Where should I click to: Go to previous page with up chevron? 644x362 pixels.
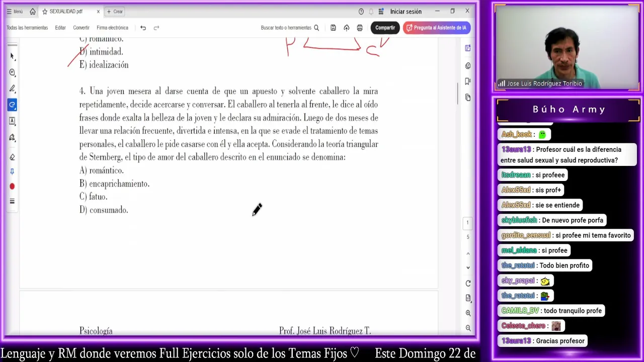click(468, 254)
